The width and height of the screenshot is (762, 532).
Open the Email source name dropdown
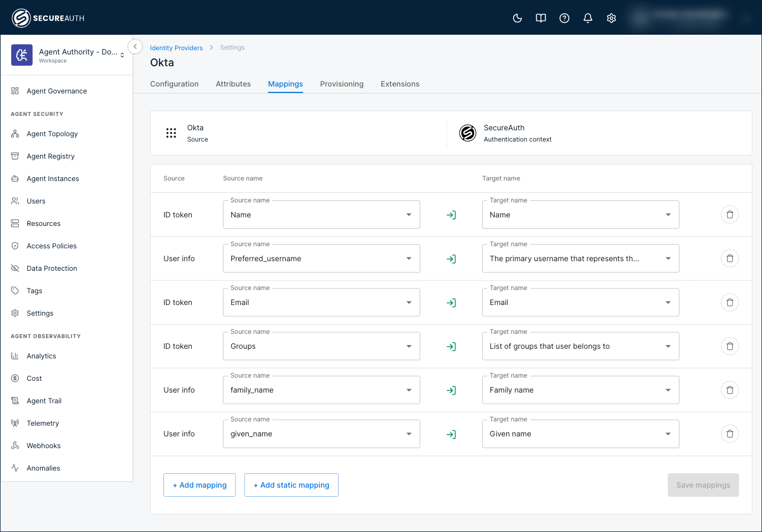(321, 302)
